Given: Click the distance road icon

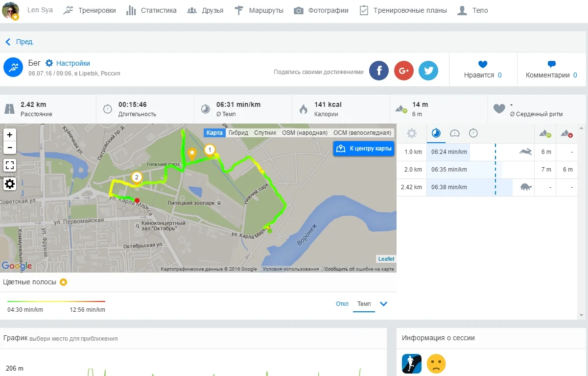Looking at the screenshot, I should point(9,109).
